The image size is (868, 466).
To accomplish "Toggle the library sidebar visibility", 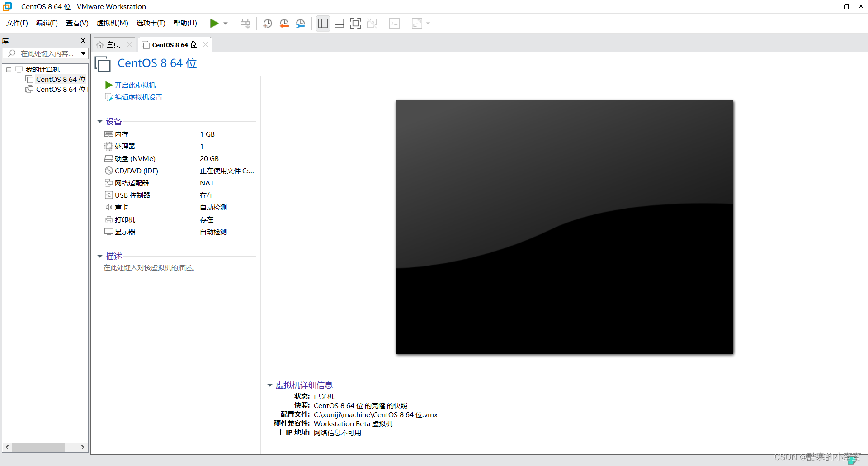I will click(x=323, y=23).
